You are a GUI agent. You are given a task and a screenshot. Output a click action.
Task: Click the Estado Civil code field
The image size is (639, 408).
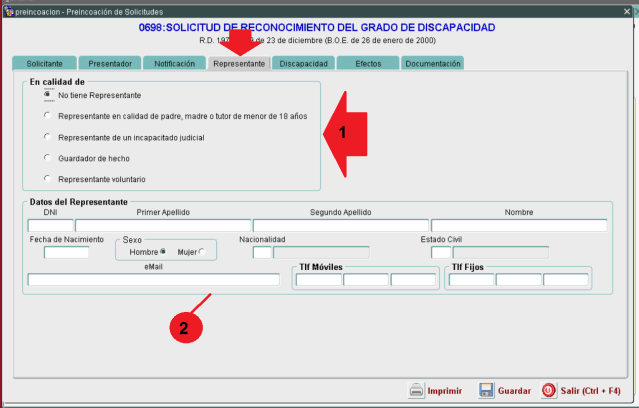coord(441,252)
